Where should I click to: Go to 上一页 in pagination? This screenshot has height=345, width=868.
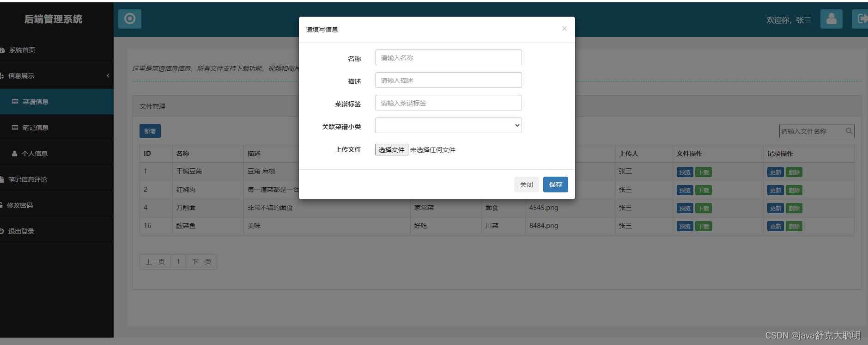[x=155, y=262]
